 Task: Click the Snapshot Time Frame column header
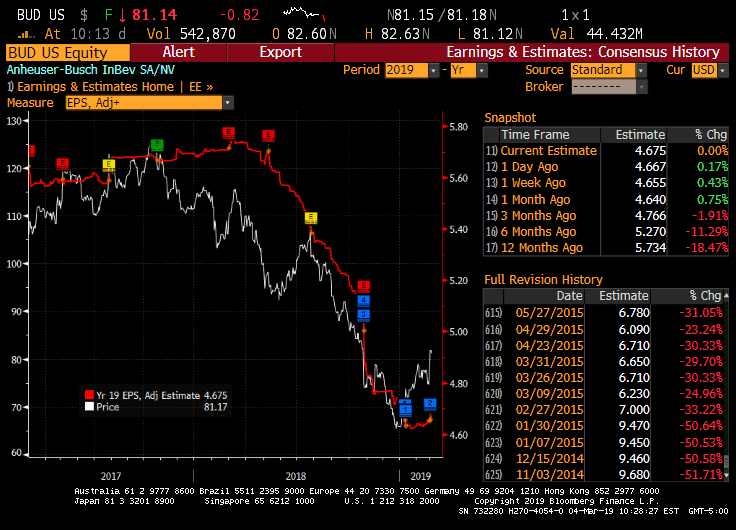(x=549, y=135)
